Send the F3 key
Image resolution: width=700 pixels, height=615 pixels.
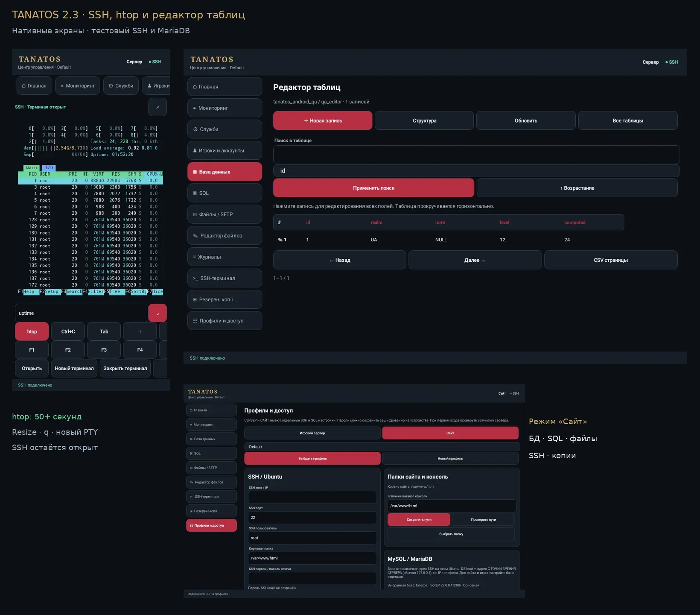point(104,350)
